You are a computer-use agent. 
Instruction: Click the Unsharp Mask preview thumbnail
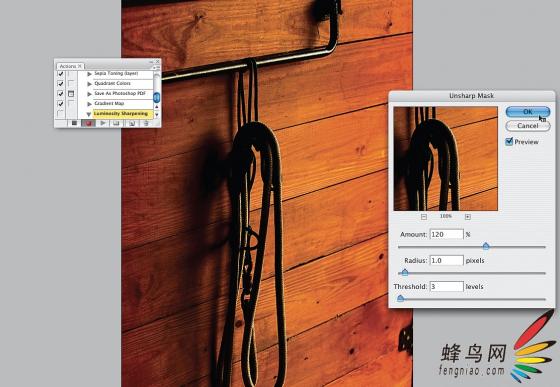pos(445,159)
